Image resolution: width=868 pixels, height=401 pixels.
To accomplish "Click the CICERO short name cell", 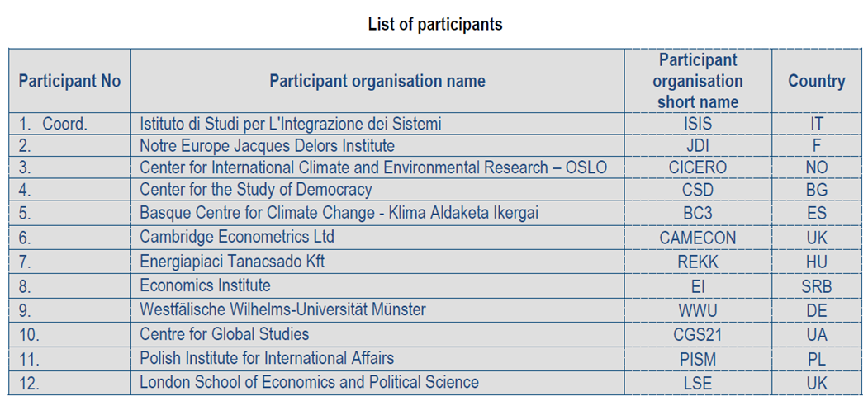I will pos(697,168).
